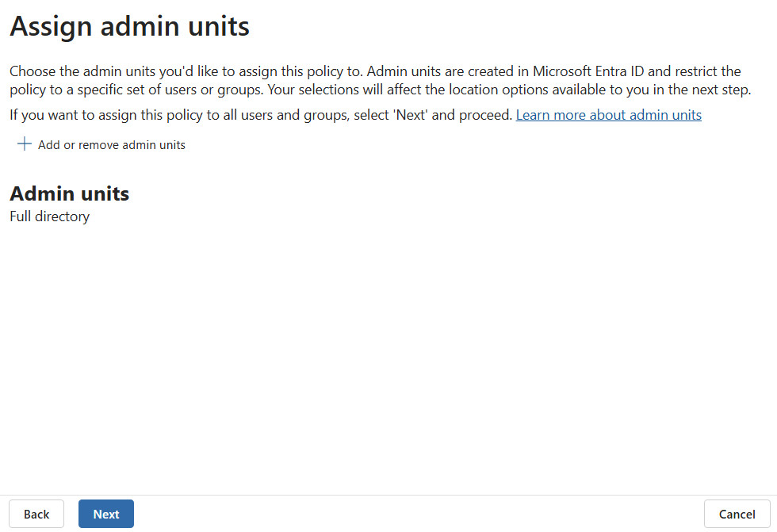This screenshot has width=777, height=532.
Task: Return to previous step using Back
Action: pyautogui.click(x=36, y=514)
